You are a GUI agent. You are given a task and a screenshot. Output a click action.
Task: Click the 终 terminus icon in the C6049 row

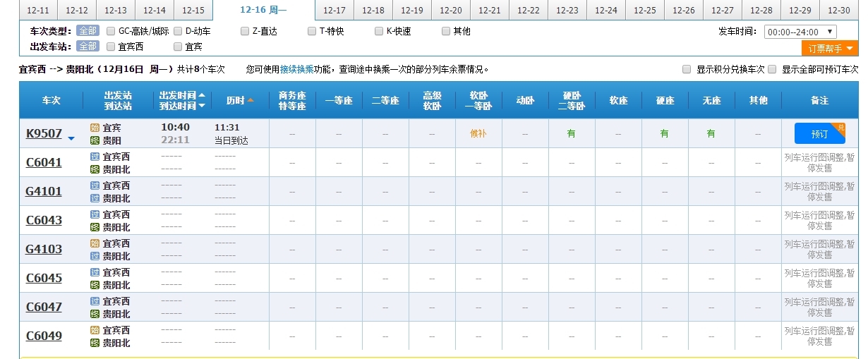point(95,343)
